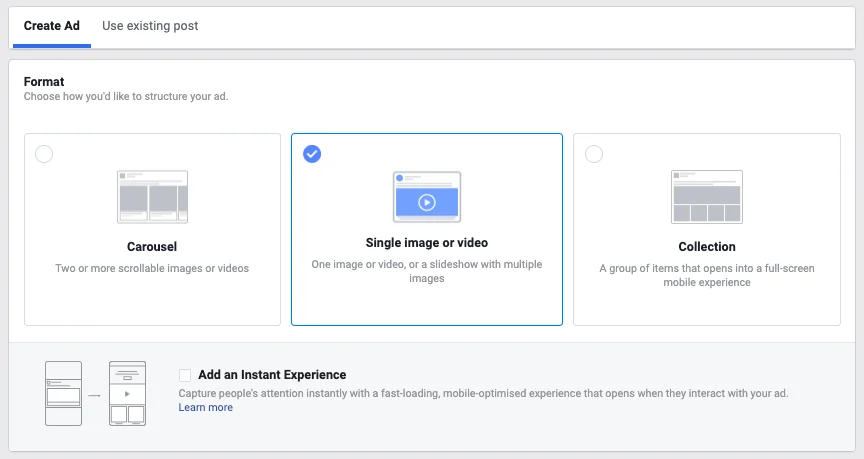Image resolution: width=864 pixels, height=459 pixels.
Task: Choose the Collection radio button
Action: [594, 154]
